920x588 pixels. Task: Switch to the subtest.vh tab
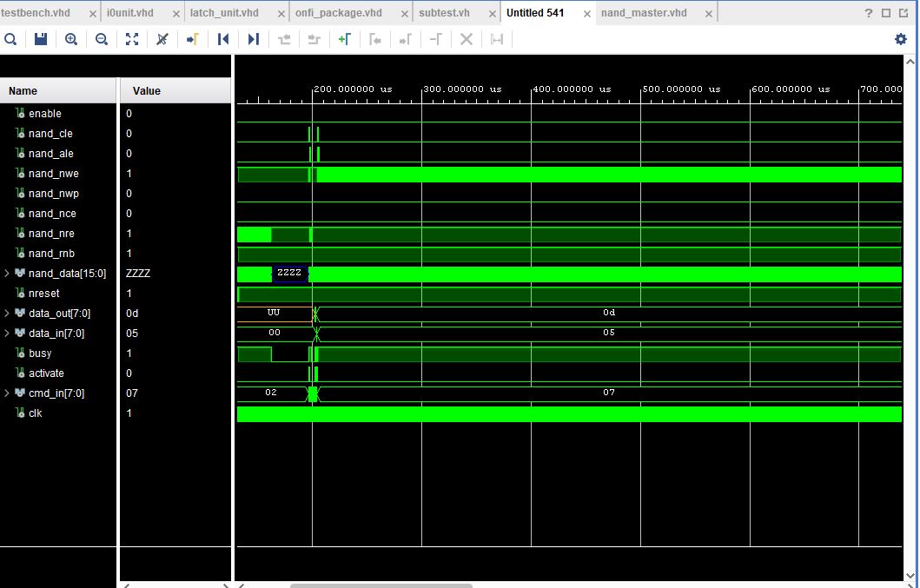click(444, 13)
